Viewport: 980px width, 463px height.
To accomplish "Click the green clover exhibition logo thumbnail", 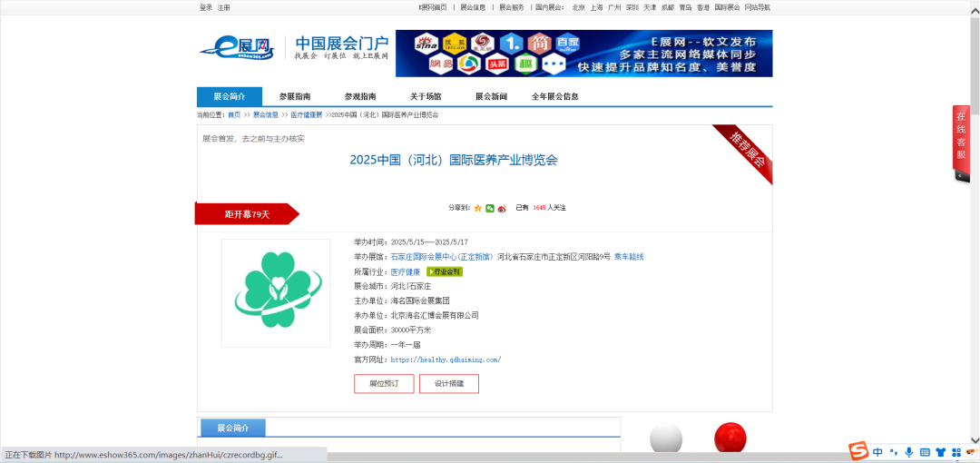I will (x=276, y=292).
